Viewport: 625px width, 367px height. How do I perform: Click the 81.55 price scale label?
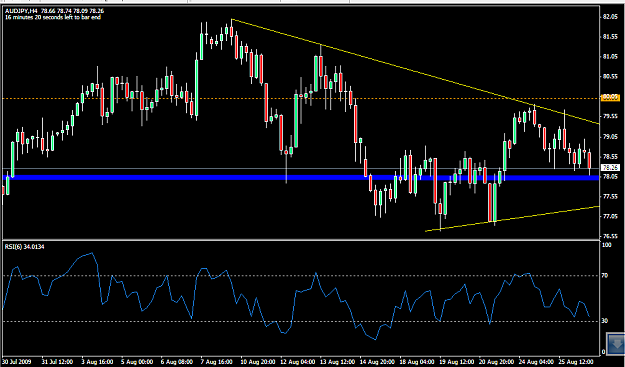610,37
